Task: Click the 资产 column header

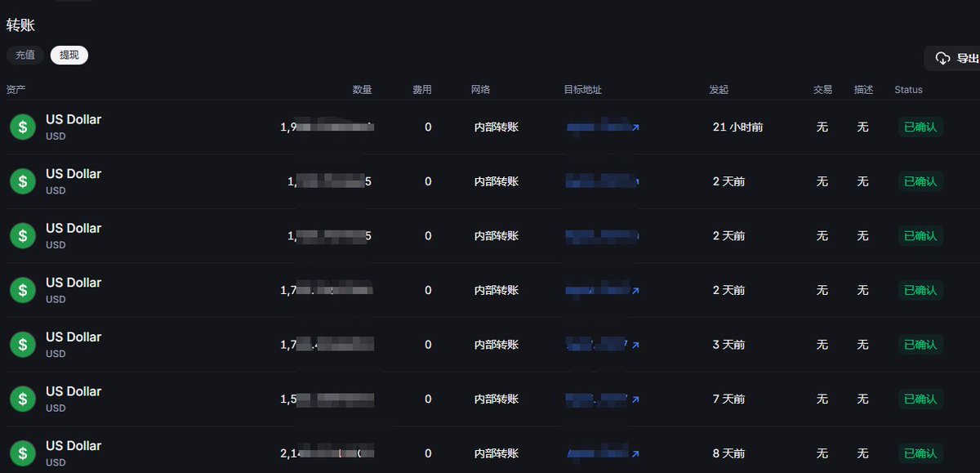Action: coord(16,89)
